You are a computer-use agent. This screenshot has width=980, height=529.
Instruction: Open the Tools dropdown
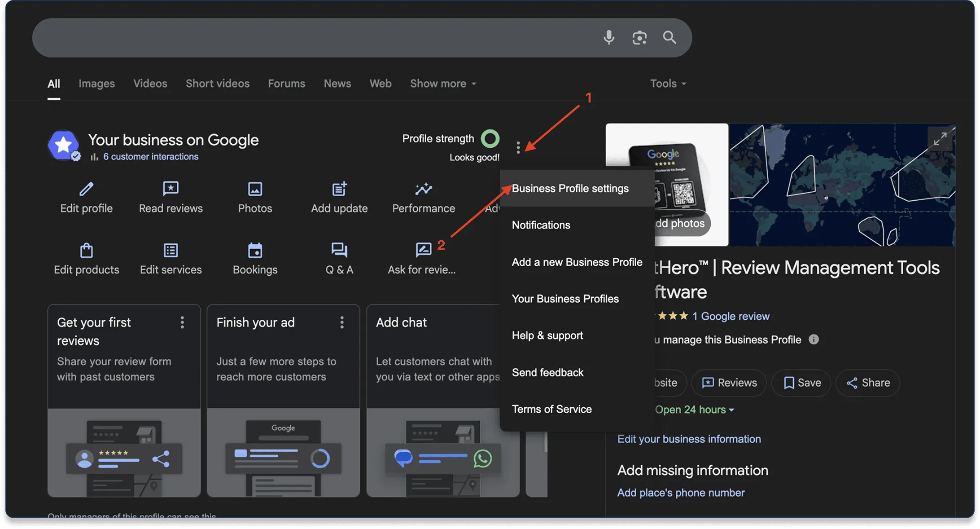(668, 84)
